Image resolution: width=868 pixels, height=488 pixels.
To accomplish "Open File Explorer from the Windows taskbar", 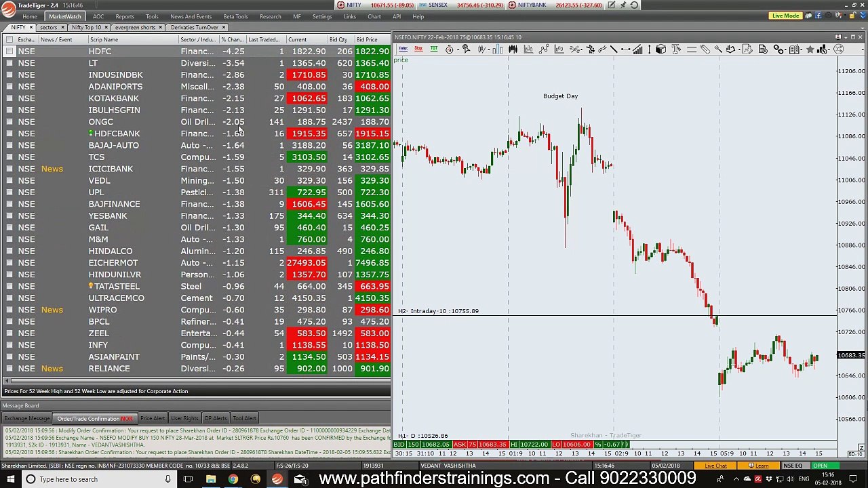I will coord(211,479).
